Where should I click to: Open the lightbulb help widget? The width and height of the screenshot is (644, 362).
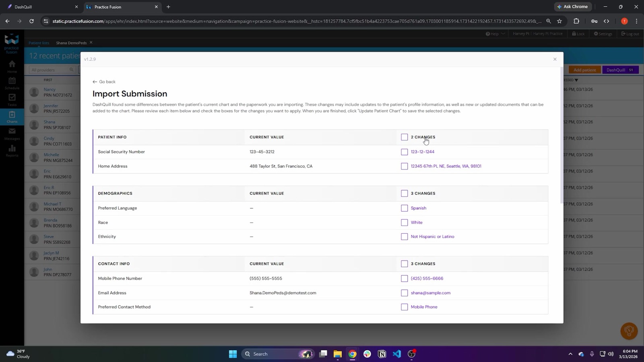(629, 331)
